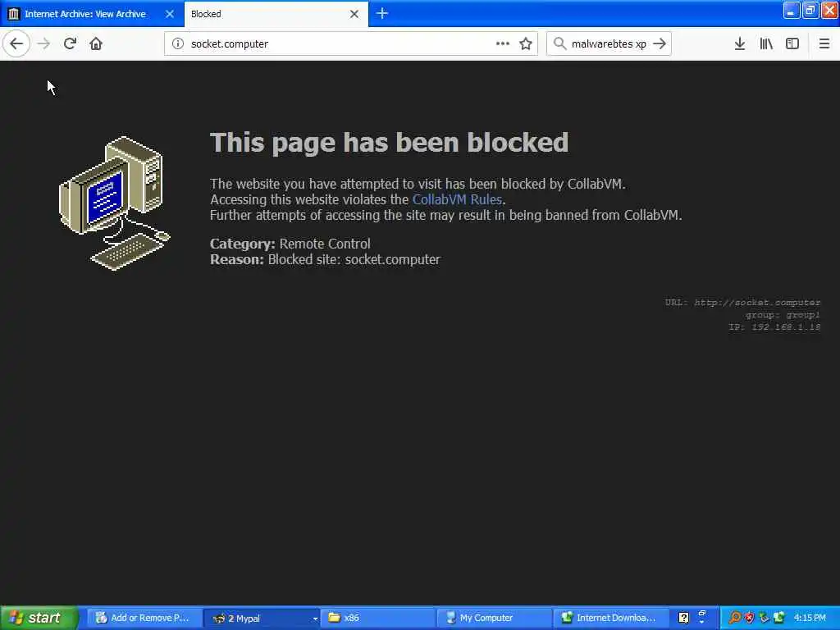The image size is (840, 630).
Task: Click the 'Category: Remote Control' text
Action: (290, 244)
